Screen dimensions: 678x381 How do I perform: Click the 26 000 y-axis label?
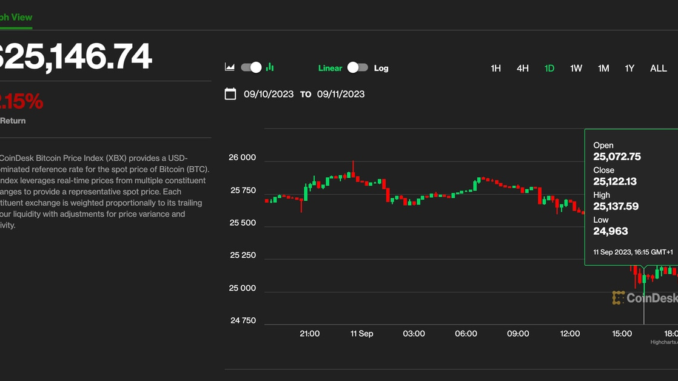tap(242, 157)
